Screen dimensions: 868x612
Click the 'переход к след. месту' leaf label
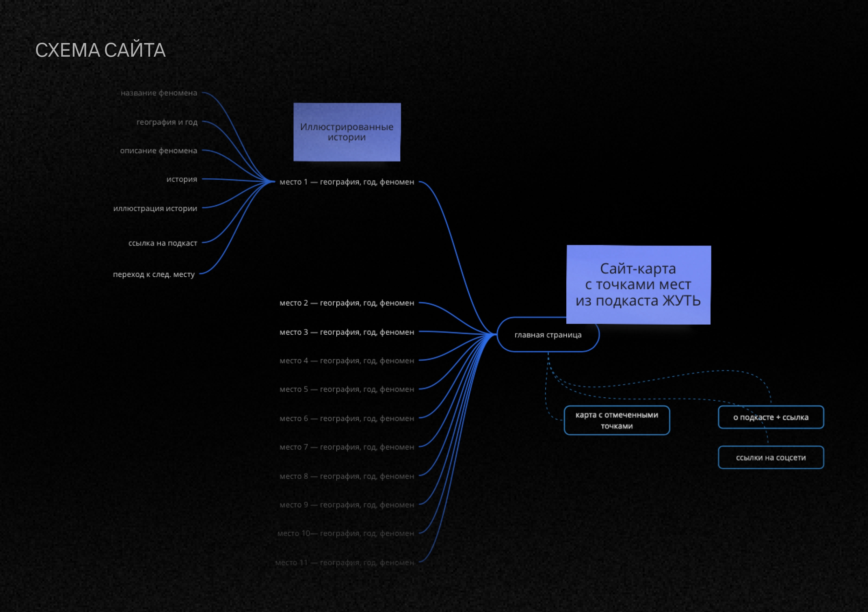pos(154,274)
